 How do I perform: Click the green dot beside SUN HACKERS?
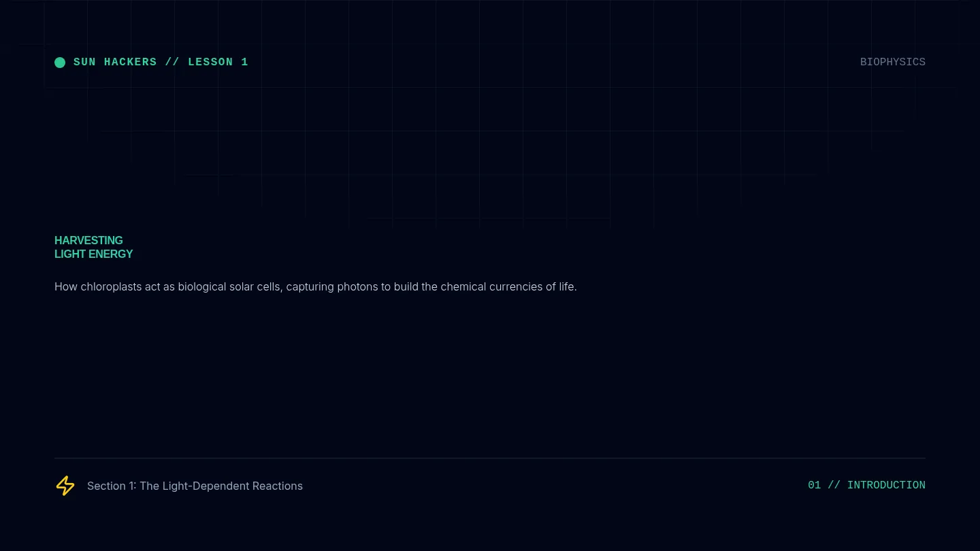60,63
